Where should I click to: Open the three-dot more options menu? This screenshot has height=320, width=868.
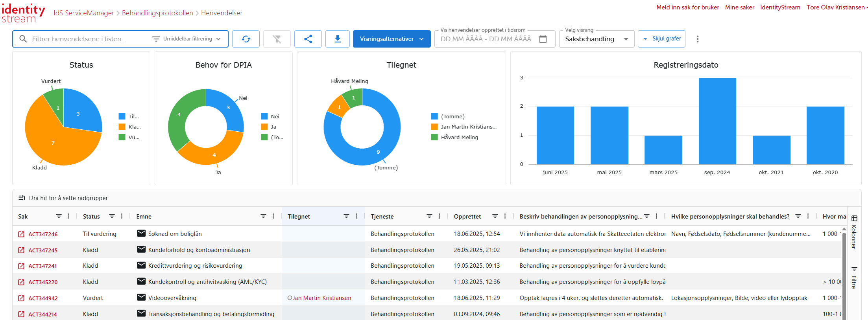(697, 39)
